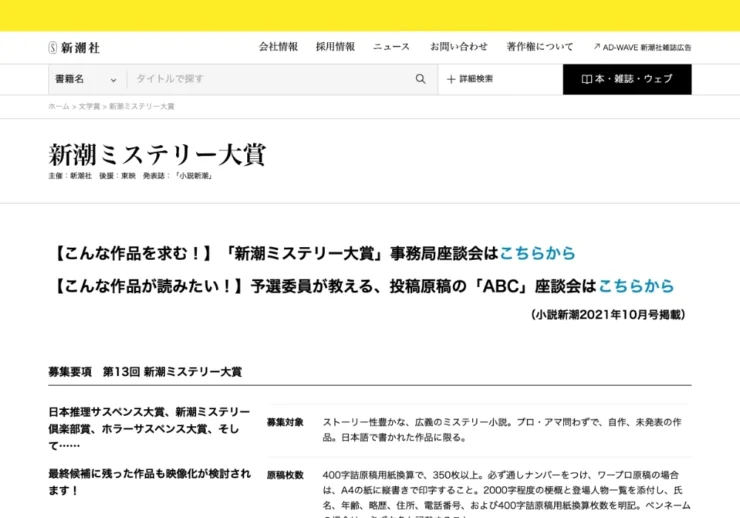Image resolution: width=740 pixels, height=518 pixels.
Task: Click 募集要項 第13回 新潮ミステリー大賞 heading
Action: tap(145, 372)
